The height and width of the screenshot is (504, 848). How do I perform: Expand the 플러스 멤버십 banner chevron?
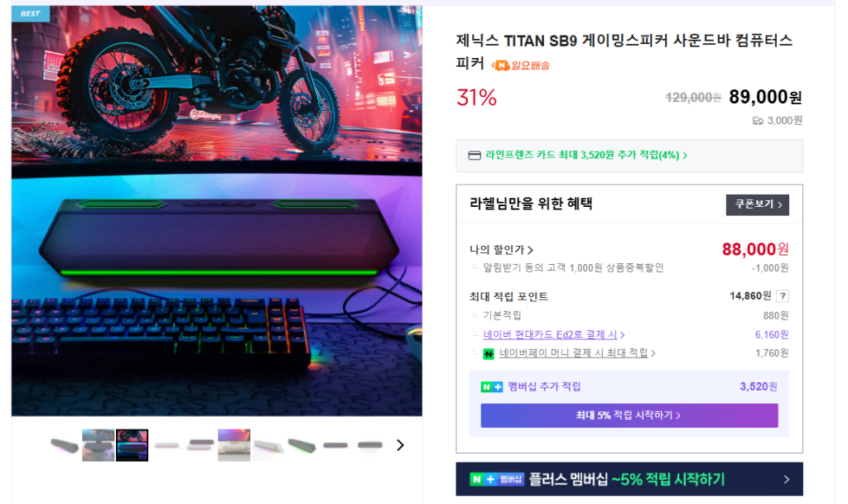pos(787,479)
